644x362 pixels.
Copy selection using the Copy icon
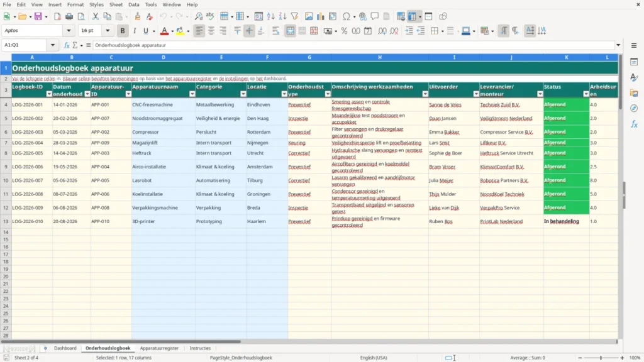[107, 16]
